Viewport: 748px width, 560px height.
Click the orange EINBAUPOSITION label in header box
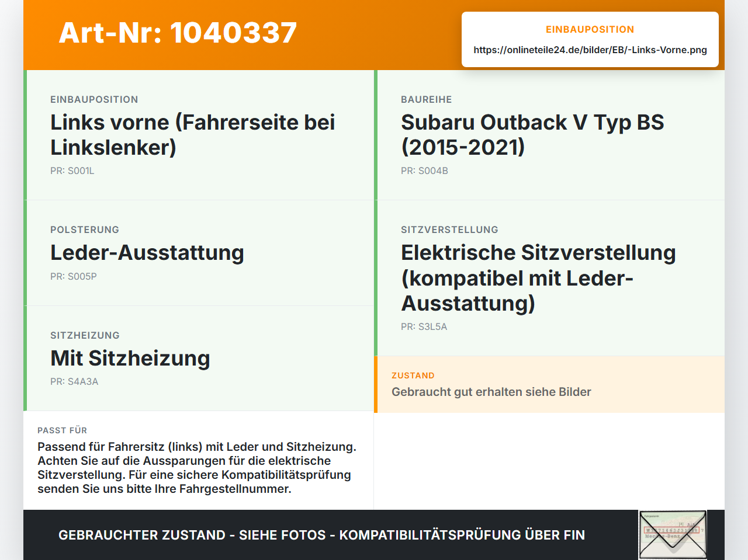[x=590, y=29]
